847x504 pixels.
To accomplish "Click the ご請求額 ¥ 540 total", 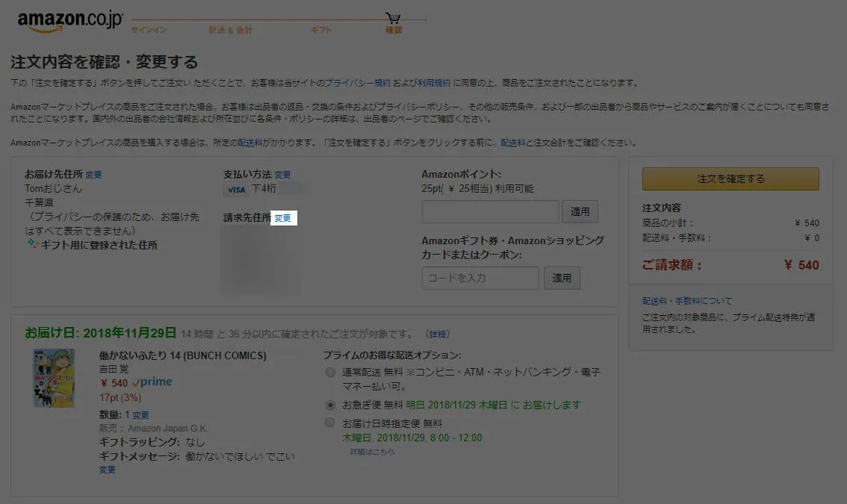I will (x=730, y=265).
